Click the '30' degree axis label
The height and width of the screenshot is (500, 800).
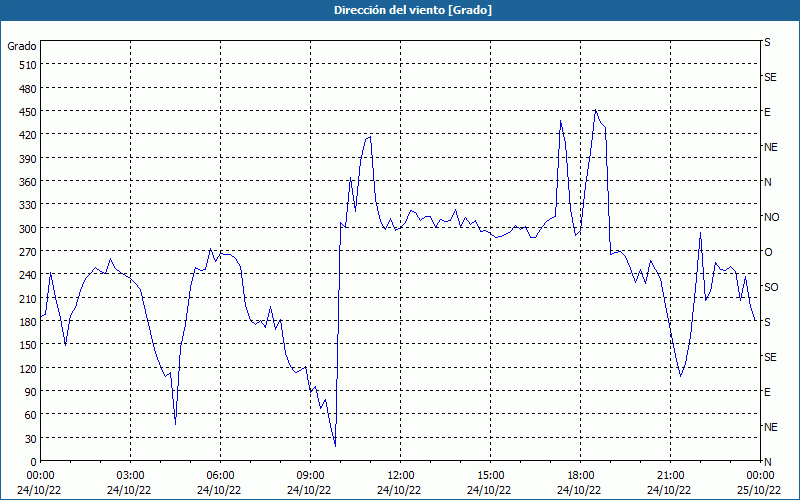pyautogui.click(x=31, y=439)
